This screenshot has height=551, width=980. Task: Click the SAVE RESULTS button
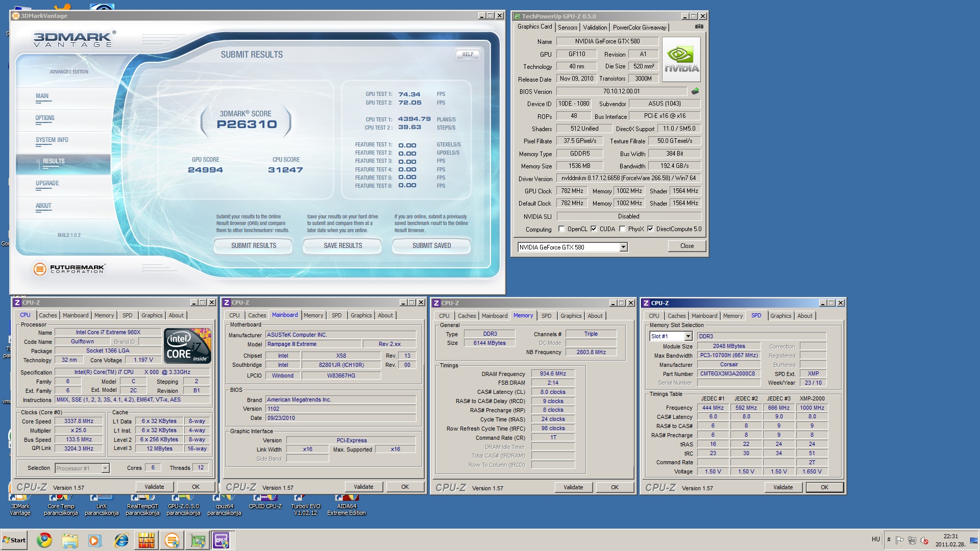click(x=342, y=246)
